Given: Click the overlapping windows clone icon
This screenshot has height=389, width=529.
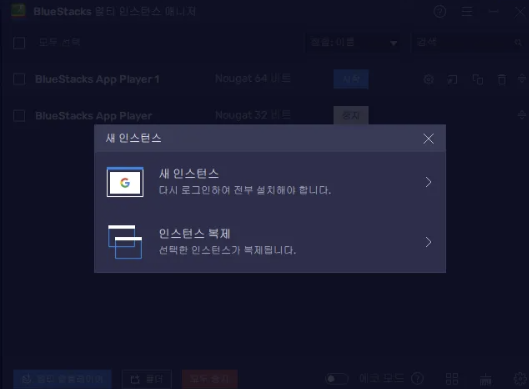Looking at the screenshot, I should click(125, 242).
